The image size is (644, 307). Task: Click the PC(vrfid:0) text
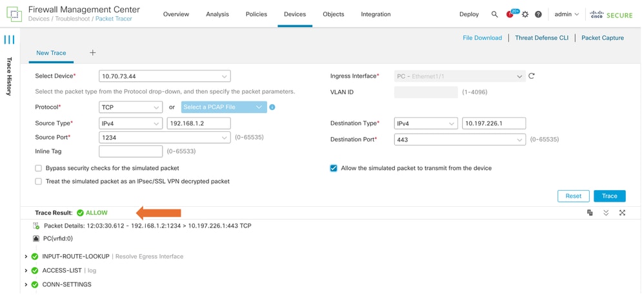[x=58, y=238]
